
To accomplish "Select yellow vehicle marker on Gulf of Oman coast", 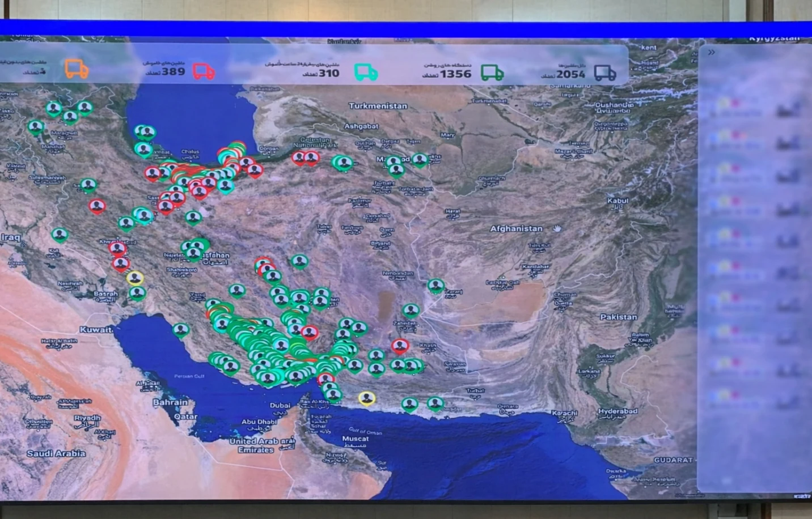I will click(367, 399).
